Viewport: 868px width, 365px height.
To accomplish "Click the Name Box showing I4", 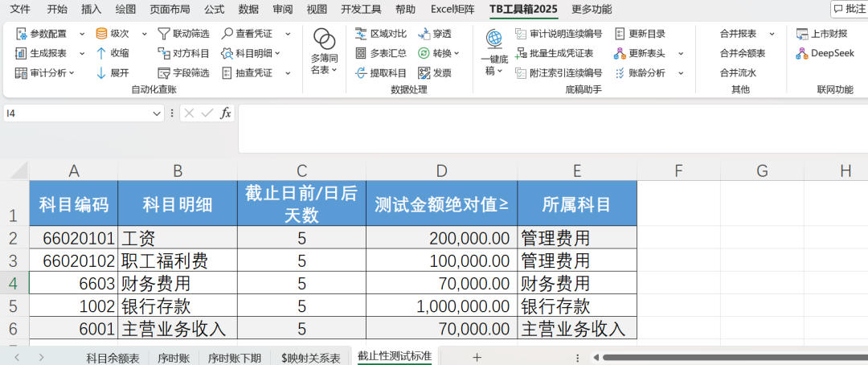I will pyautogui.click(x=77, y=113).
